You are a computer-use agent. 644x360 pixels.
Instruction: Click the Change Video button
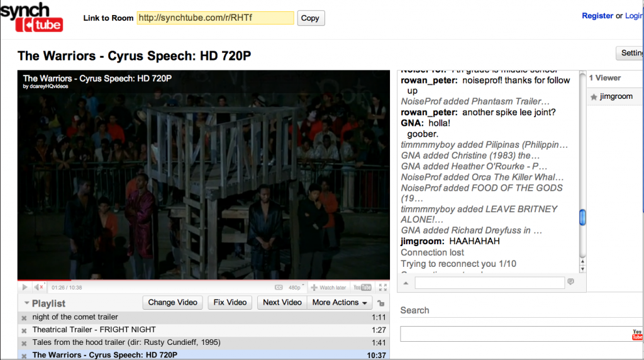coord(172,303)
